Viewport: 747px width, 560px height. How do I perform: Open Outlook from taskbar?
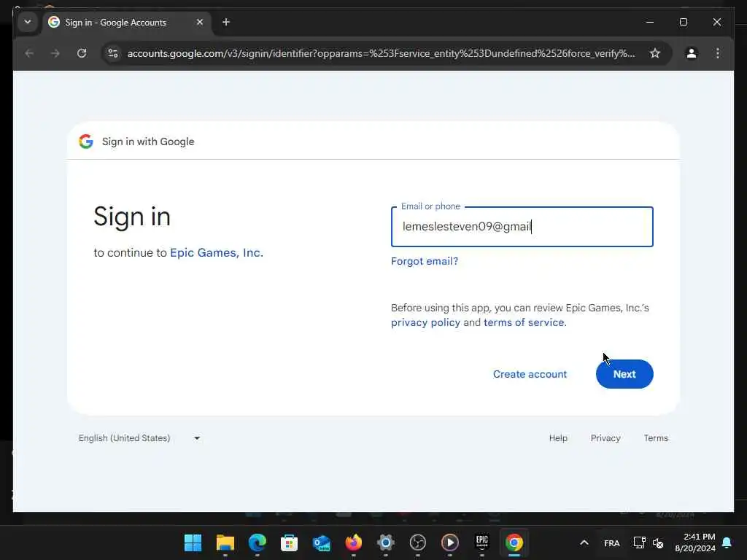pos(322,542)
